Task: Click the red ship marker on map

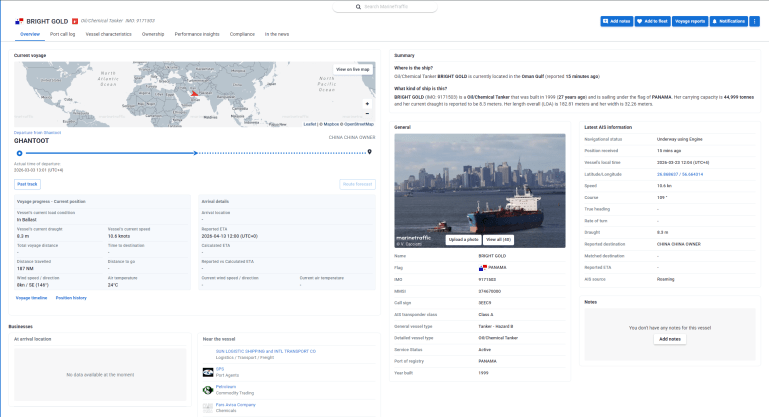Action: [194, 93]
